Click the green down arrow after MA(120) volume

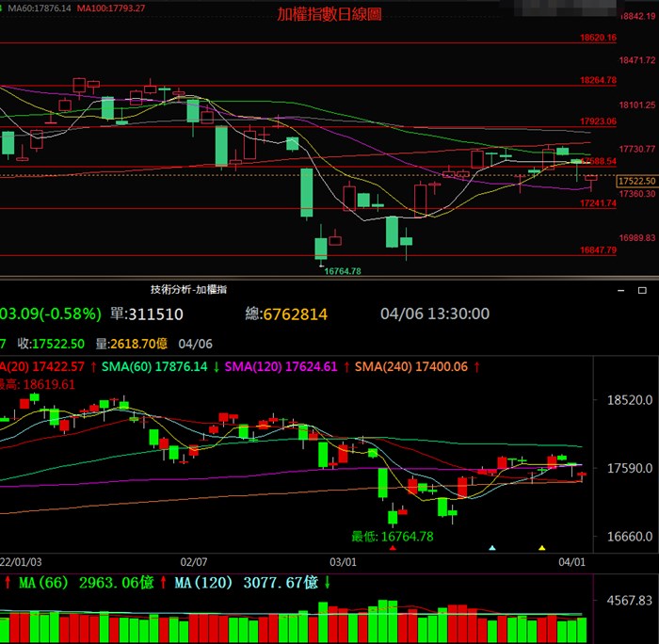pyautogui.click(x=327, y=583)
